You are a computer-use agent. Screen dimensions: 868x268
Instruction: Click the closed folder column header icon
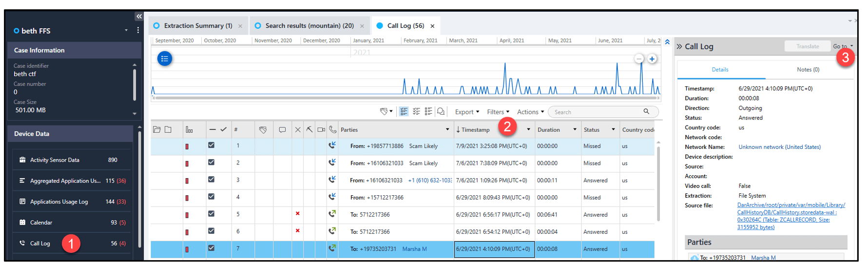point(168,130)
